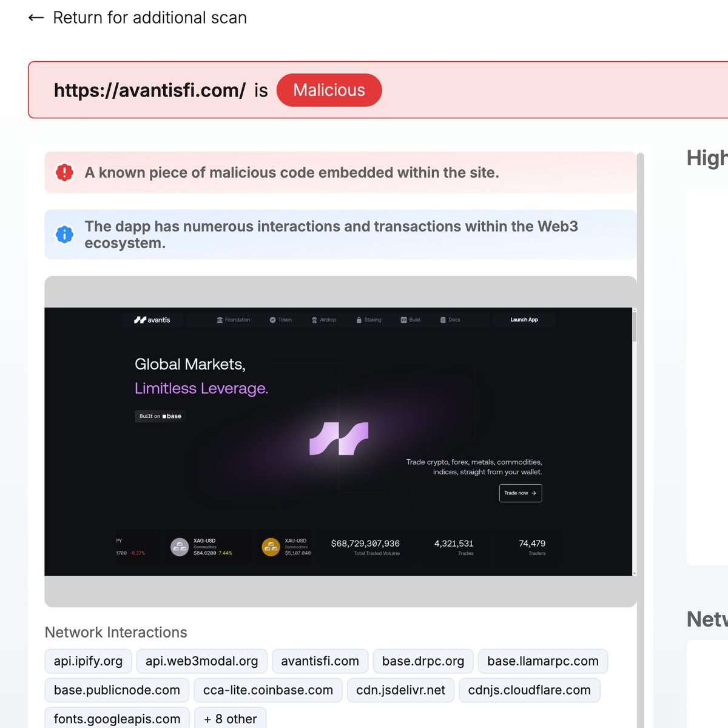Click the silver XAG-USD commodity icon
The height and width of the screenshot is (728, 728).
[x=180, y=547]
